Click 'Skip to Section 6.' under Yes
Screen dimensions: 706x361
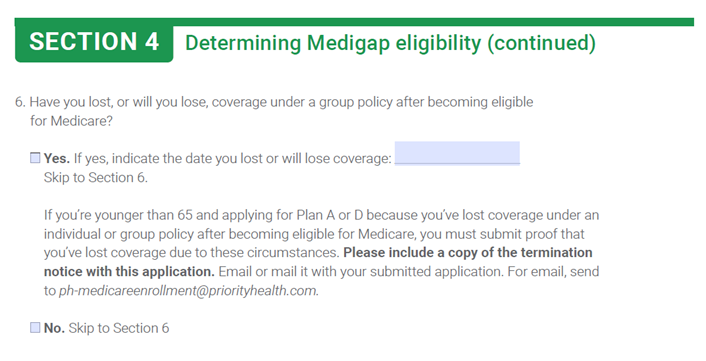pyautogui.click(x=95, y=177)
